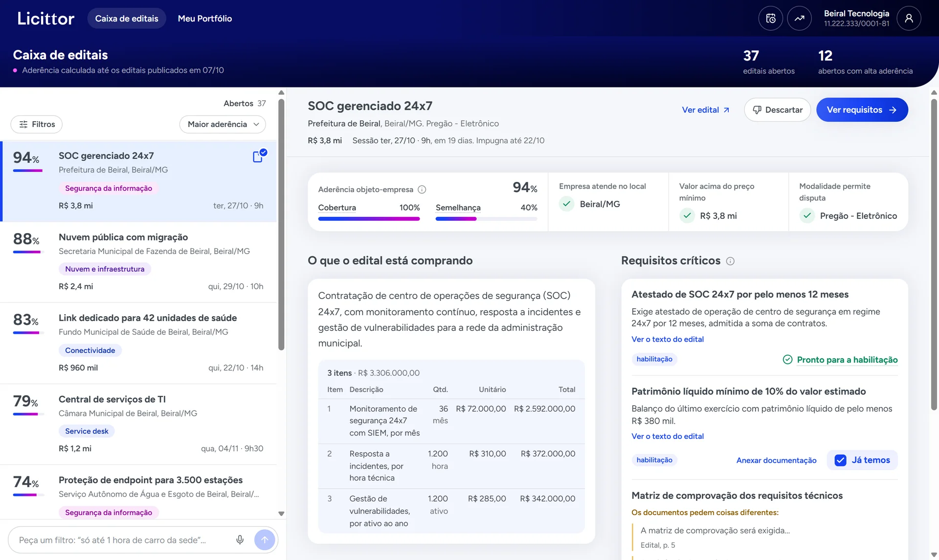Click item row Gestão de vulnerabilidades
This screenshot has width=939, height=560.
[x=451, y=511]
